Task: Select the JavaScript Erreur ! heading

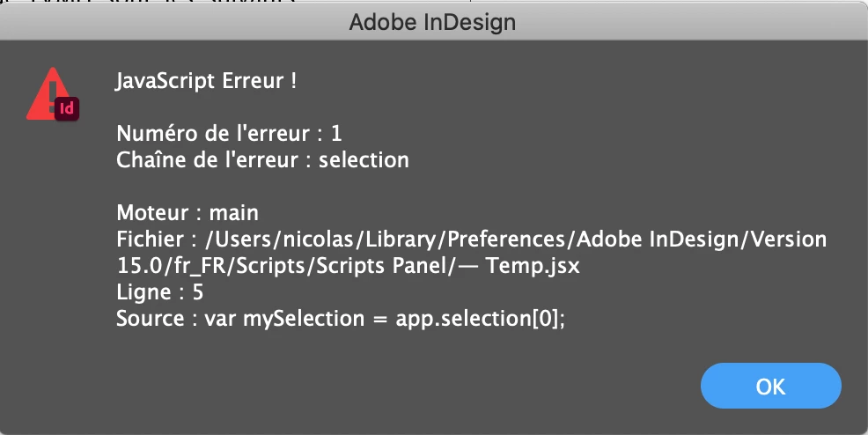Action: [206, 81]
